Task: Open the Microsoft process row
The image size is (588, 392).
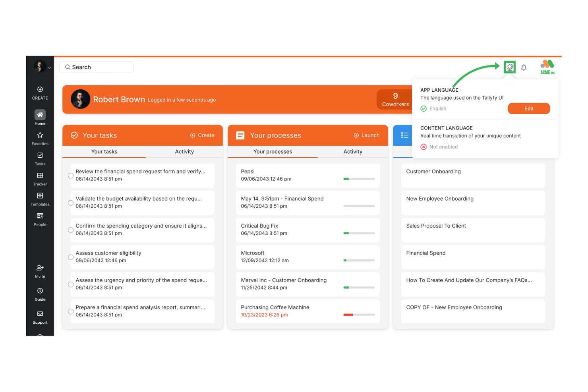Action: 308,257
